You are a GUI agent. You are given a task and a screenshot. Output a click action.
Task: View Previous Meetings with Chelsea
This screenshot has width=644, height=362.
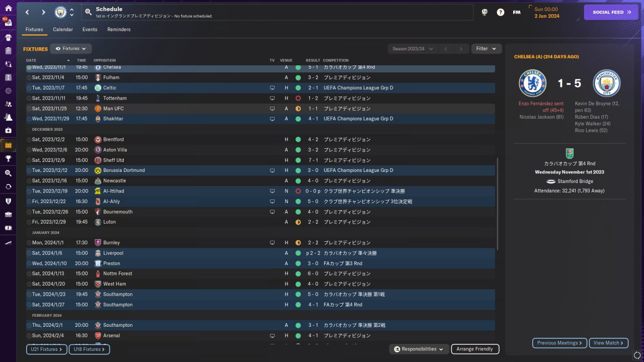point(560,343)
